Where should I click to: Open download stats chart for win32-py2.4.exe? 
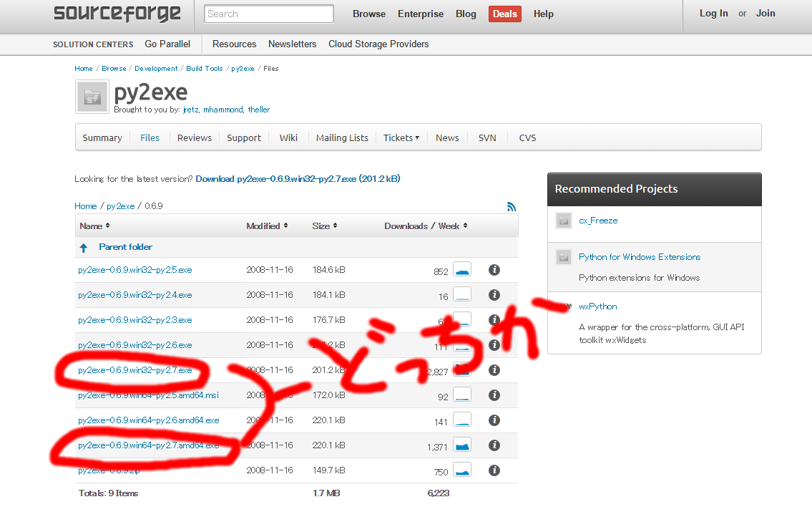coord(462,294)
